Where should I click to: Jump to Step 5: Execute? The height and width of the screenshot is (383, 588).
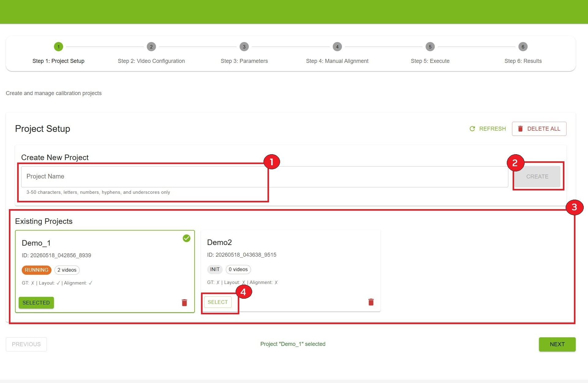[x=430, y=61]
